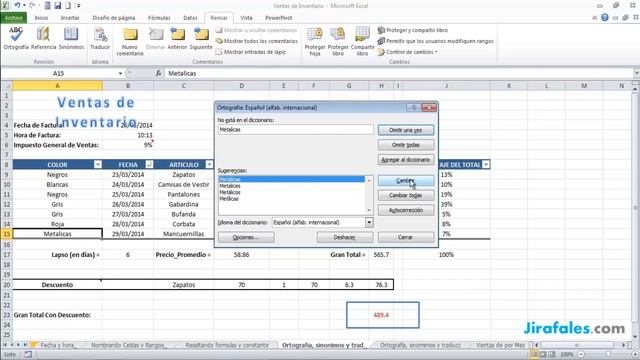This screenshot has height=360, width=640.
Task: Switch to the Vista ribbon tab
Action: point(246,18)
